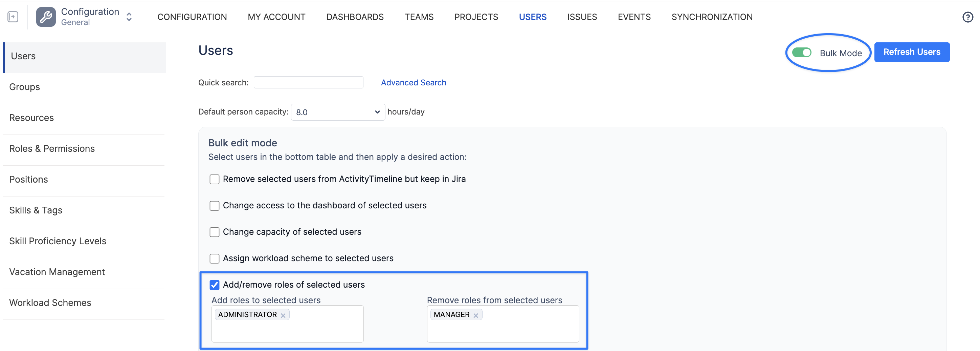The width and height of the screenshot is (980, 351).
Task: Click the sidebar expand arrow icon
Action: (x=13, y=17)
